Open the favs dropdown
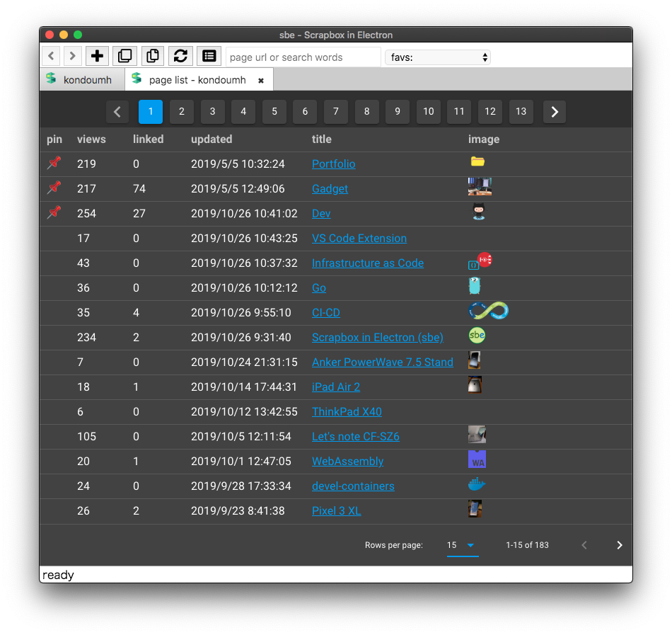672x635 pixels. click(437, 57)
